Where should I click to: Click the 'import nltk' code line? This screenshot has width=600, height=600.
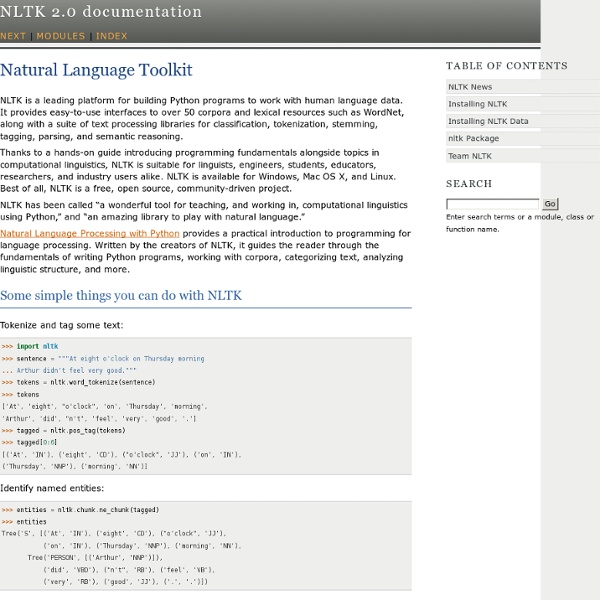coord(30,346)
